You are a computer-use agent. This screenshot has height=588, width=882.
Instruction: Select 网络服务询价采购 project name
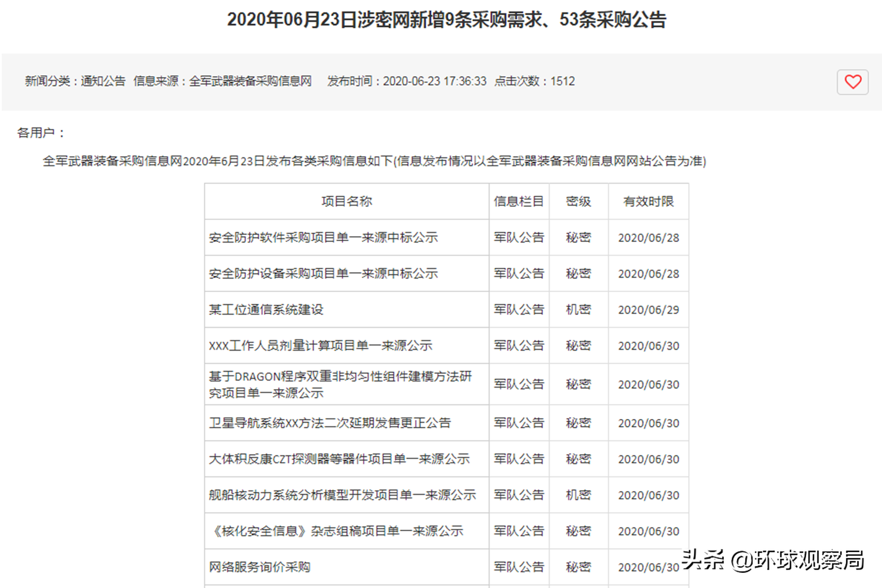coord(260,567)
